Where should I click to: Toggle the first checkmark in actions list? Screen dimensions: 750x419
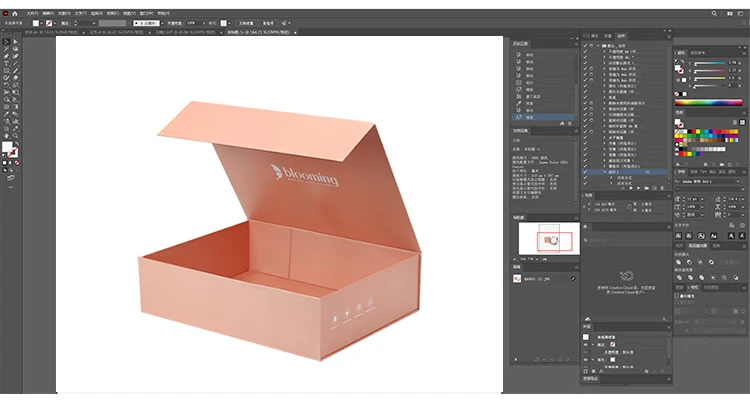[x=586, y=46]
